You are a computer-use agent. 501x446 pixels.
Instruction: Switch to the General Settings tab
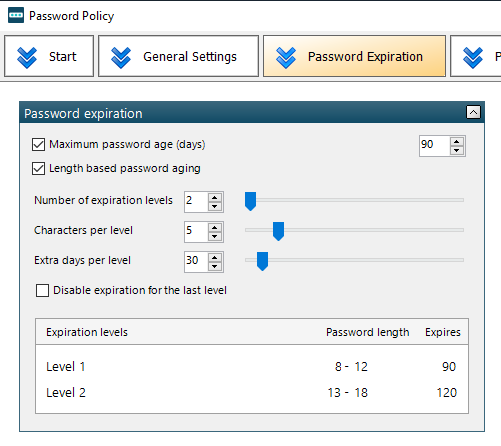[x=178, y=56]
